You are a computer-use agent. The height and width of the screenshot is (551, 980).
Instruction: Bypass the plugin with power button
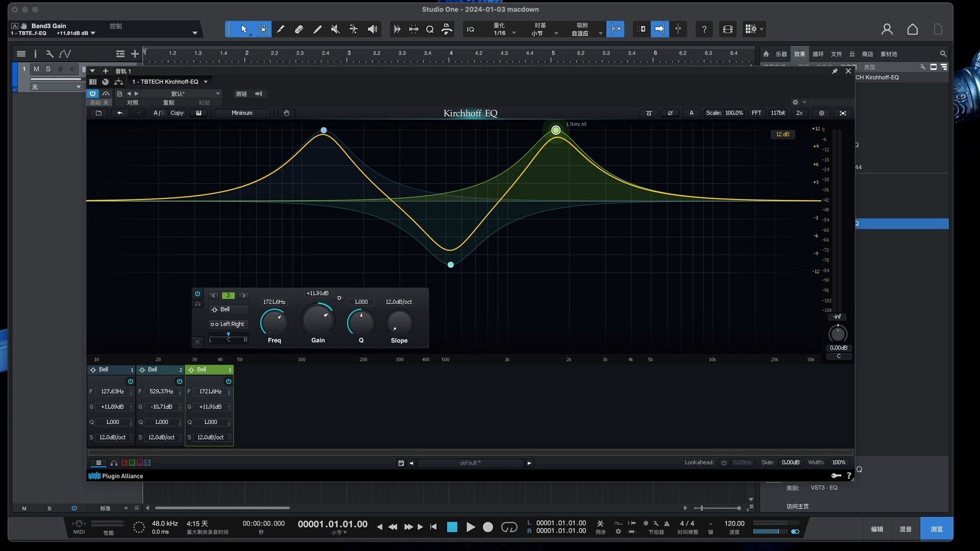pyautogui.click(x=92, y=93)
